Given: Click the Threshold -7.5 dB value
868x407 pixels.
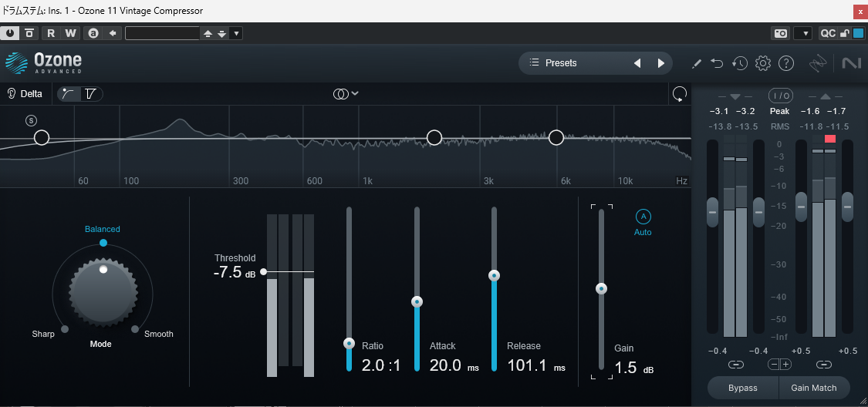Looking at the screenshot, I should pos(234,272).
